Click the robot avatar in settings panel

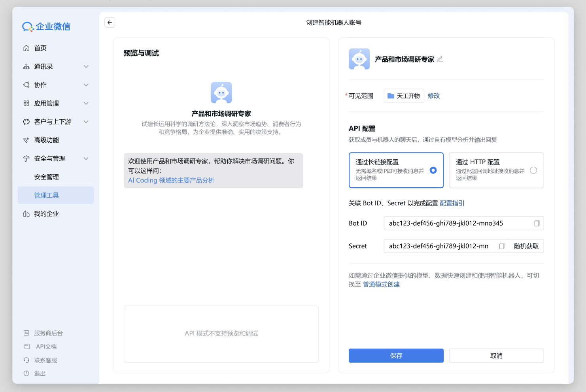point(359,59)
